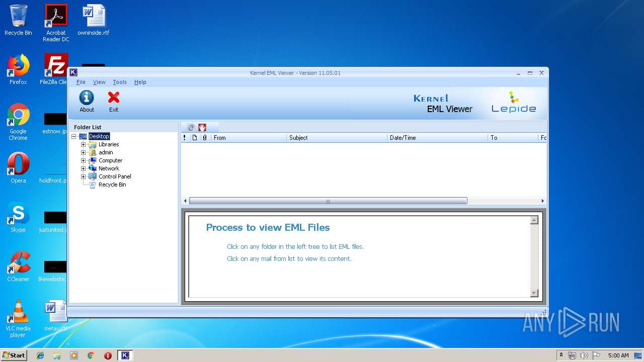Open Windows Explorer from taskbar
Viewport: 644px width, 362px height.
[x=57, y=355]
